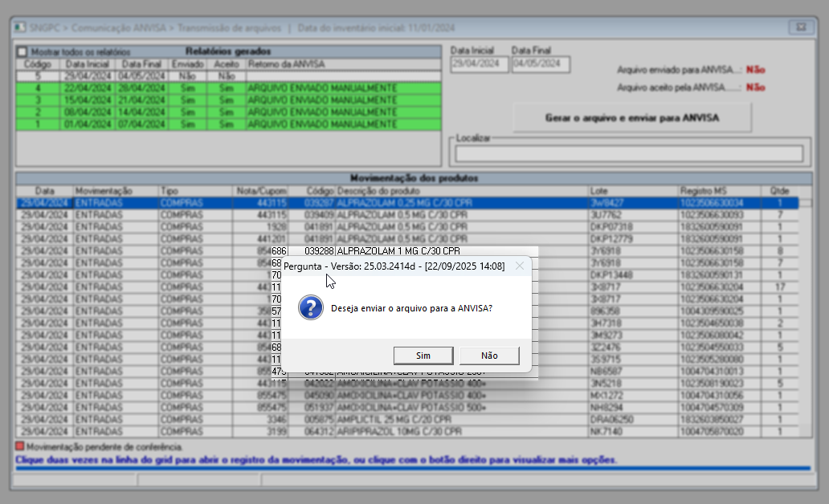Select report row with Código 4
The width and height of the screenshot is (829, 504).
click(228, 87)
